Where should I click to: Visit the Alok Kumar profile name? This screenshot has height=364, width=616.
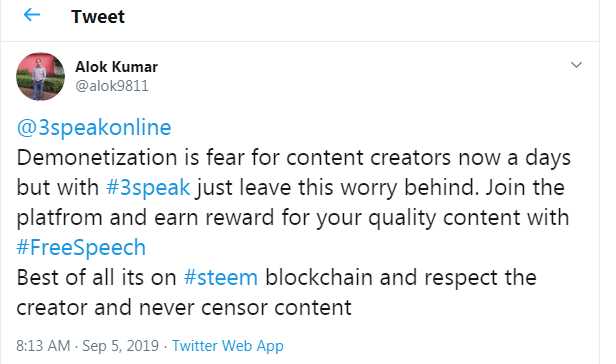[x=116, y=67]
